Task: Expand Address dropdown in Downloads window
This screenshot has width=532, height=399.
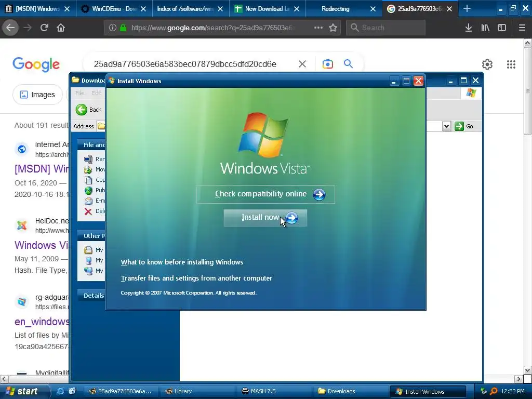Action: click(446, 126)
